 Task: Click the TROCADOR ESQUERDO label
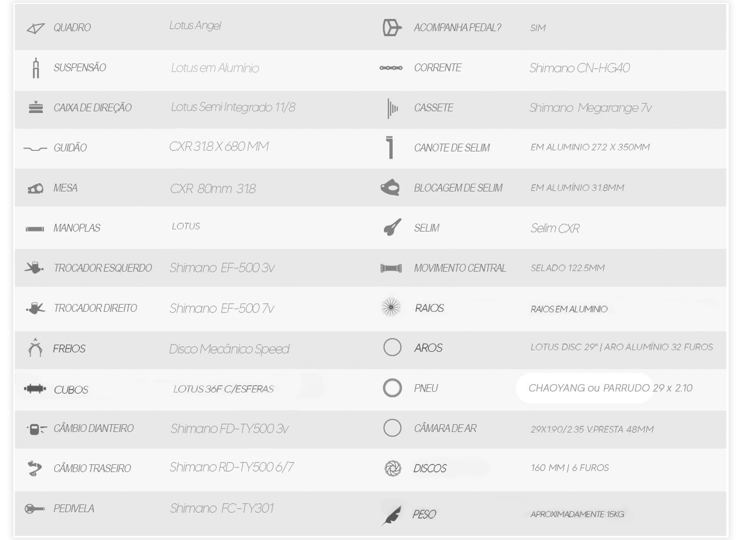tap(103, 268)
